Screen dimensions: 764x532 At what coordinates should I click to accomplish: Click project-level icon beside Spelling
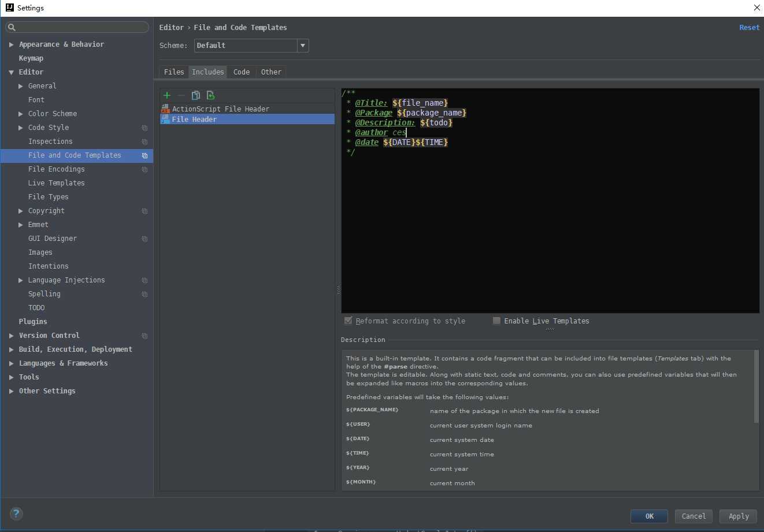tap(144, 294)
